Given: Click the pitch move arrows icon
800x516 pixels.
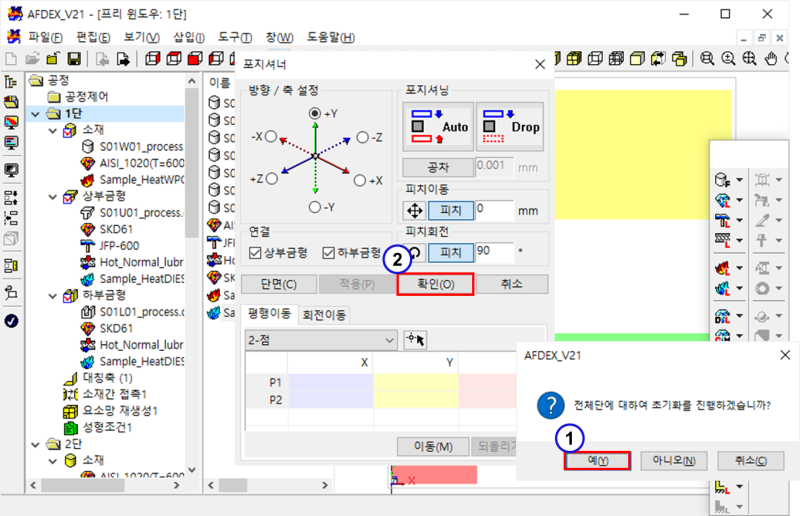Looking at the screenshot, I should click(x=414, y=211).
